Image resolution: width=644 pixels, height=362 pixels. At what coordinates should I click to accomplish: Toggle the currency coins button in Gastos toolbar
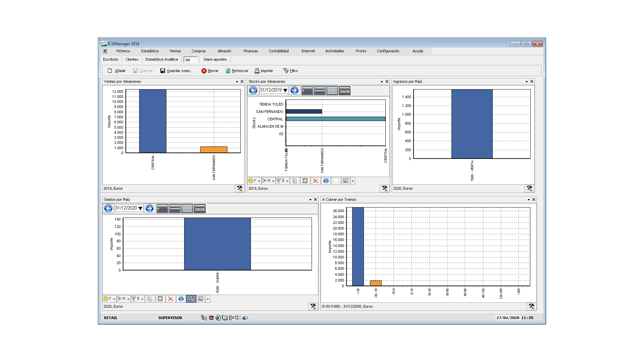click(191, 299)
